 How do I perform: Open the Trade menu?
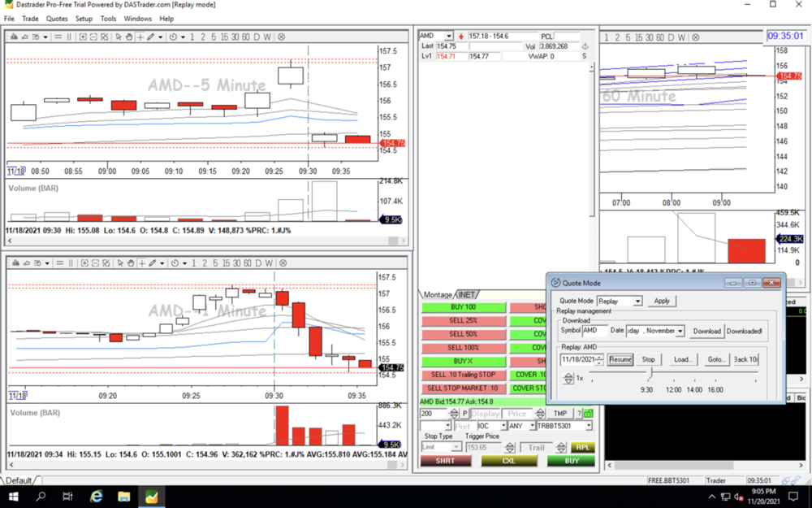(x=30, y=18)
